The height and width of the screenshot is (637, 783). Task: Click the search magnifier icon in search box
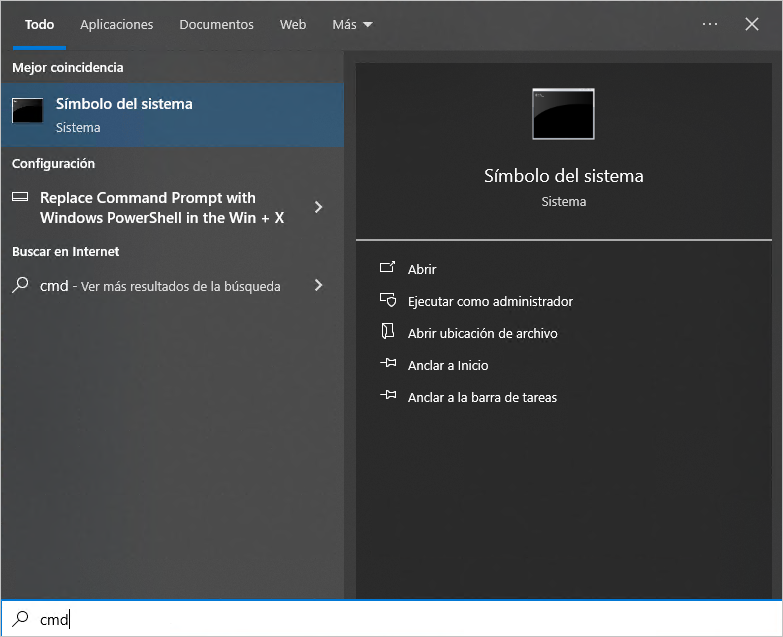point(20,619)
